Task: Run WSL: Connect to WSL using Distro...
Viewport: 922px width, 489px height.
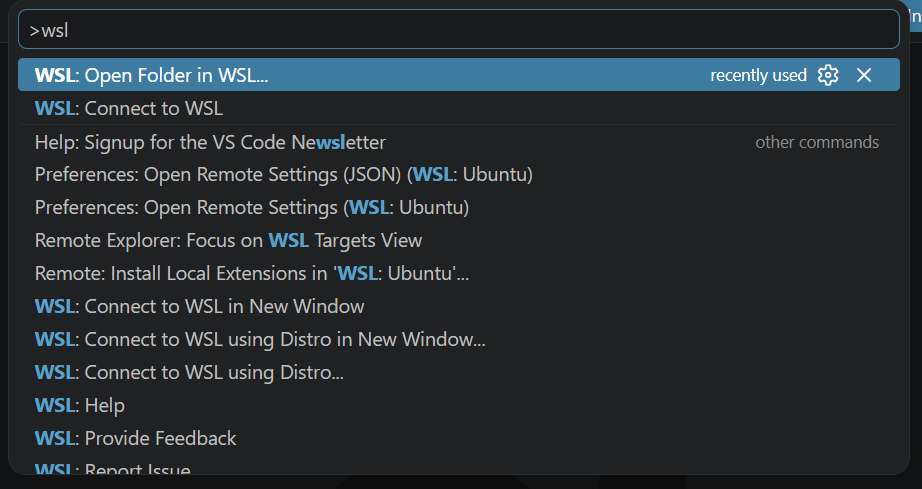Action: [459, 372]
